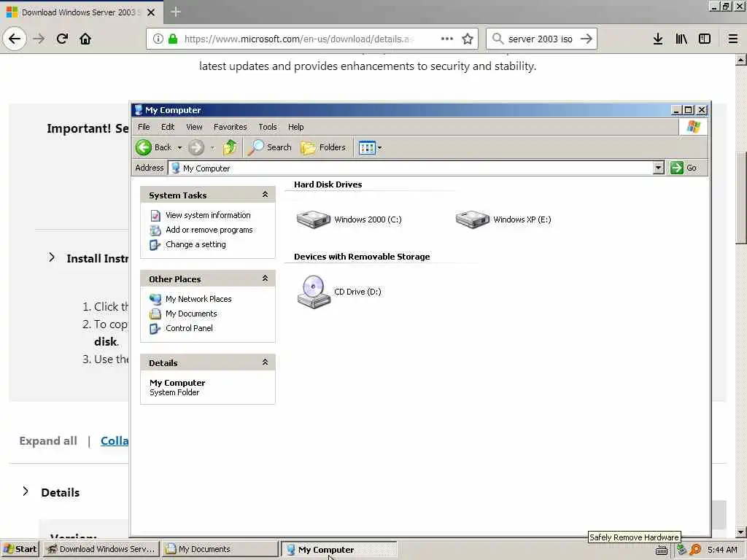The image size is (747, 560).
Task: Collapse the System Tasks panel
Action: click(x=265, y=195)
